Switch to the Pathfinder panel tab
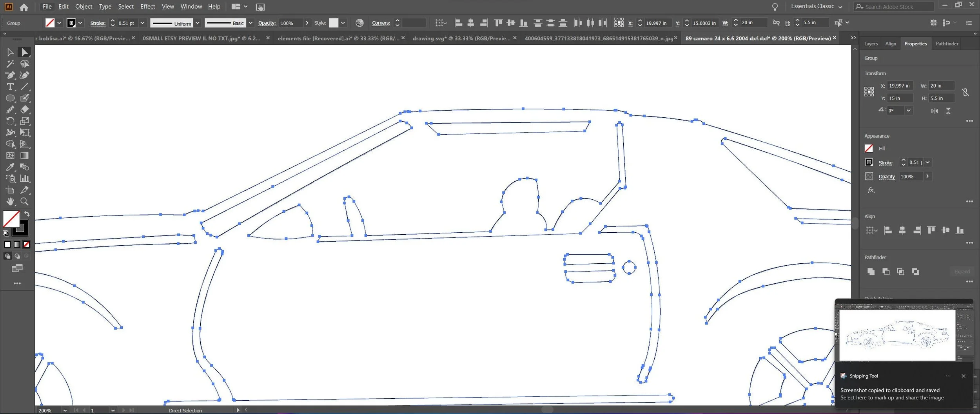Image resolution: width=980 pixels, height=414 pixels. 947,44
